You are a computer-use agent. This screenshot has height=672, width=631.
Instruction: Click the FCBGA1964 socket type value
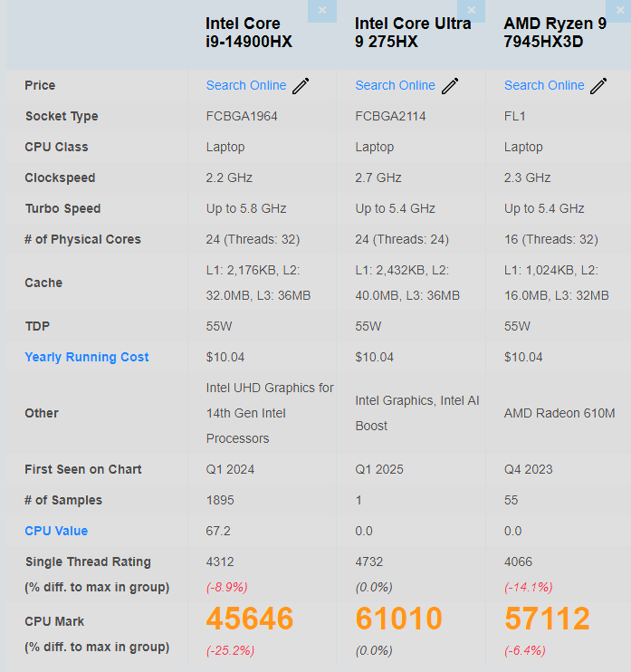point(242,116)
